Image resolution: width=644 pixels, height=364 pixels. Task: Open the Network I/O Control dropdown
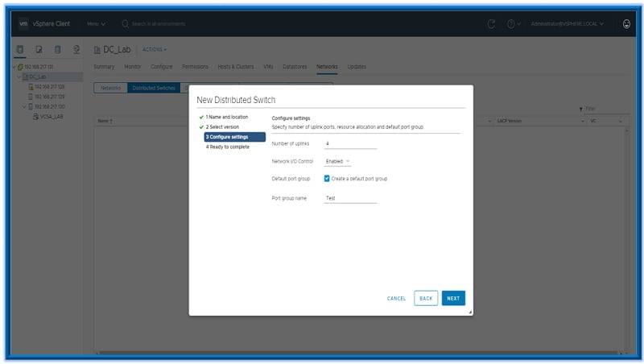[337, 161]
